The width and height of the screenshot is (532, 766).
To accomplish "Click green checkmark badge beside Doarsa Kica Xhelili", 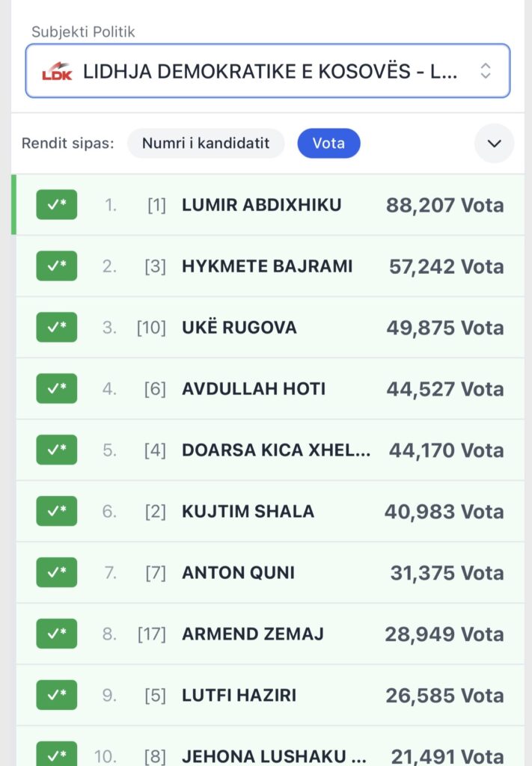I will pos(57,450).
